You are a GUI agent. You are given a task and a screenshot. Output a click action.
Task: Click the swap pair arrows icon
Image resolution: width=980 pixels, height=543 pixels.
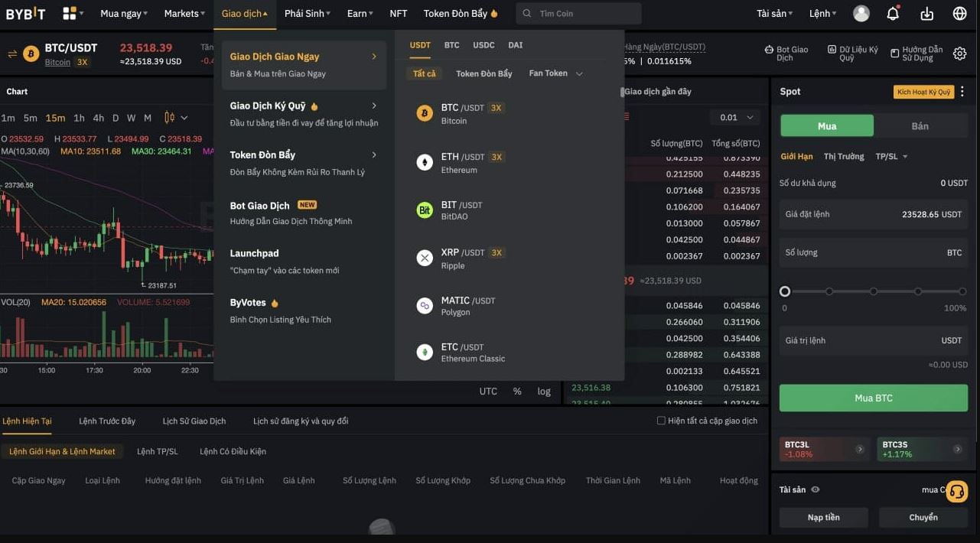click(x=12, y=54)
